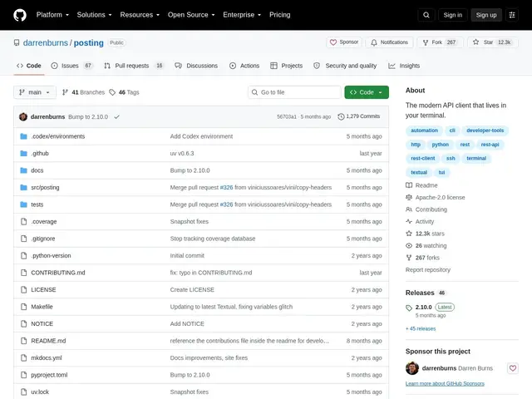Screen dimensions: 532x399
Task: Click the scale icon next to Apache-2.0 license
Action: pos(409,197)
